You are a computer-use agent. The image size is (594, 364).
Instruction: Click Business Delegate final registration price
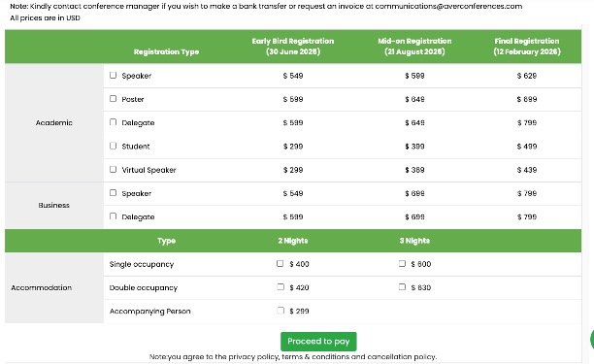click(527, 216)
